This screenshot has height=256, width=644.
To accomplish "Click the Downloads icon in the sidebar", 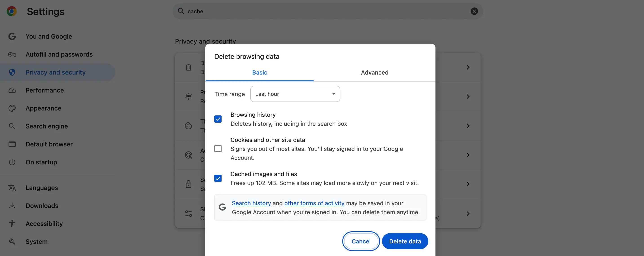I will 12,205.
